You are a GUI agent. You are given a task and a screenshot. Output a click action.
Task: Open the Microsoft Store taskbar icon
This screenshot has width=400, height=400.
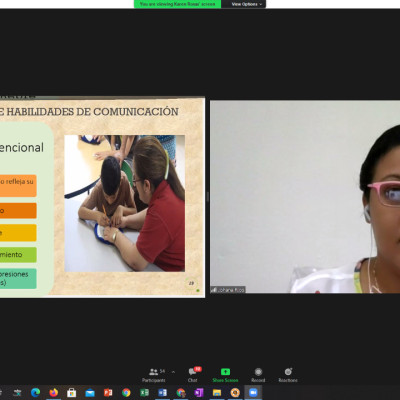[x=71, y=393]
